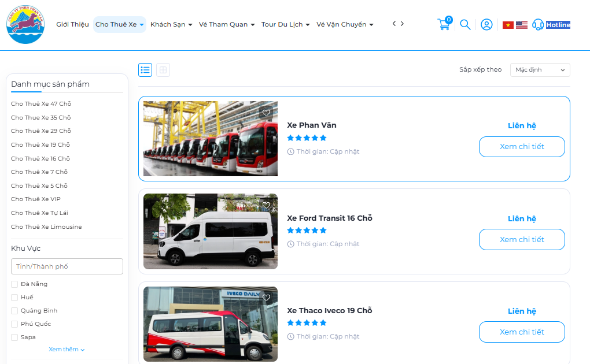Tick the Phú Quốc region checkbox

14,324
